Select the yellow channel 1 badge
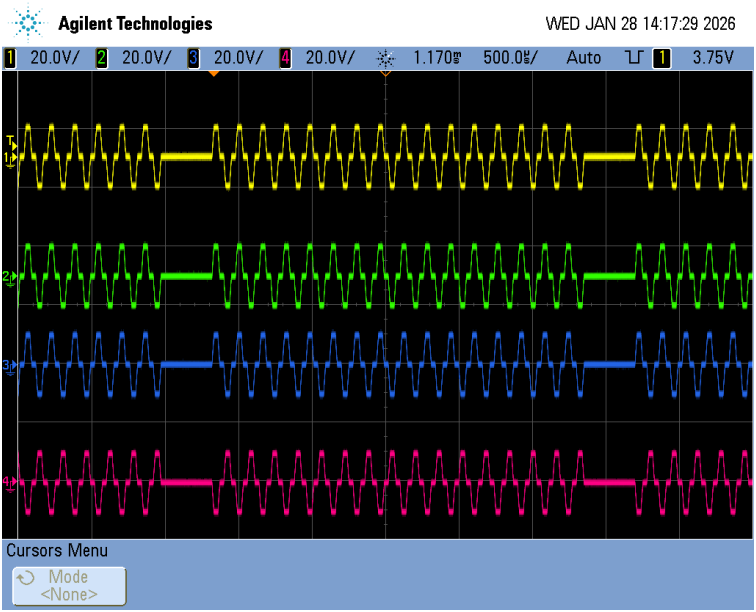The height and width of the screenshot is (612, 756). click(10, 58)
